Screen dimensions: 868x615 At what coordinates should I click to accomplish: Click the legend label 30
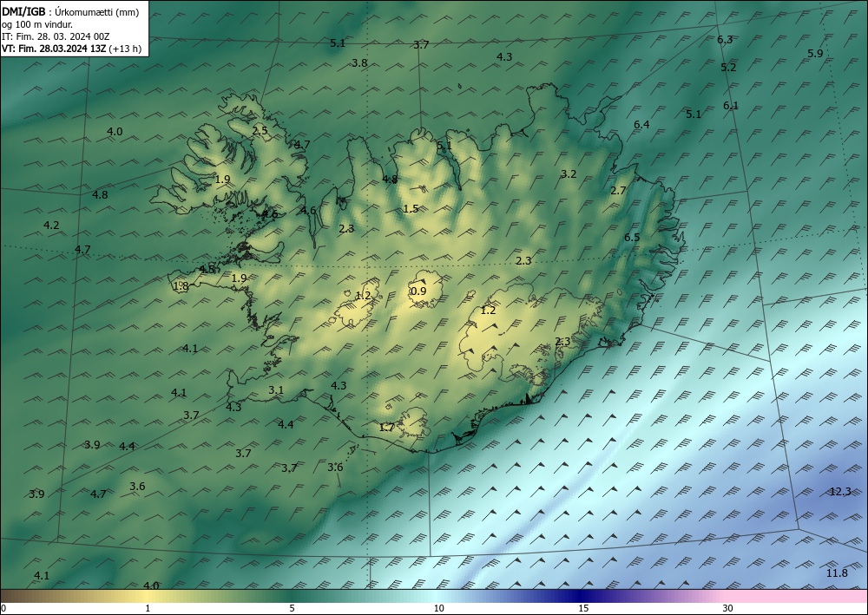click(x=728, y=609)
